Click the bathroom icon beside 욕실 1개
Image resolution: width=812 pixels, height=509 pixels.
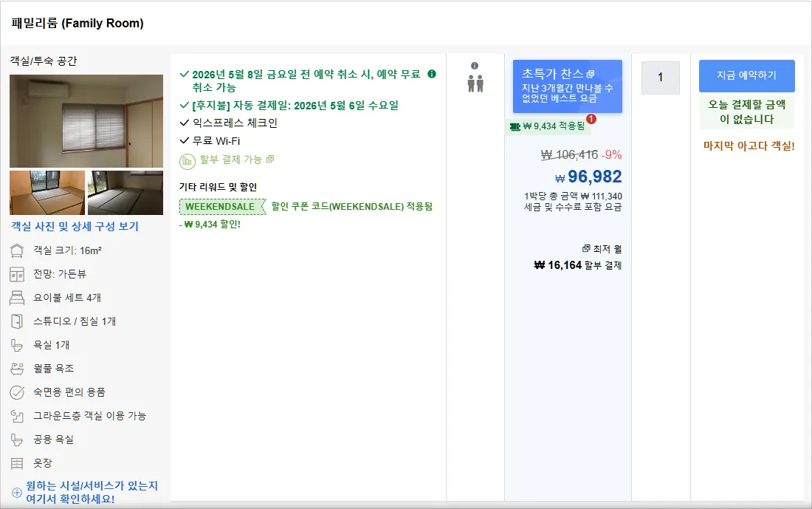[x=17, y=345]
